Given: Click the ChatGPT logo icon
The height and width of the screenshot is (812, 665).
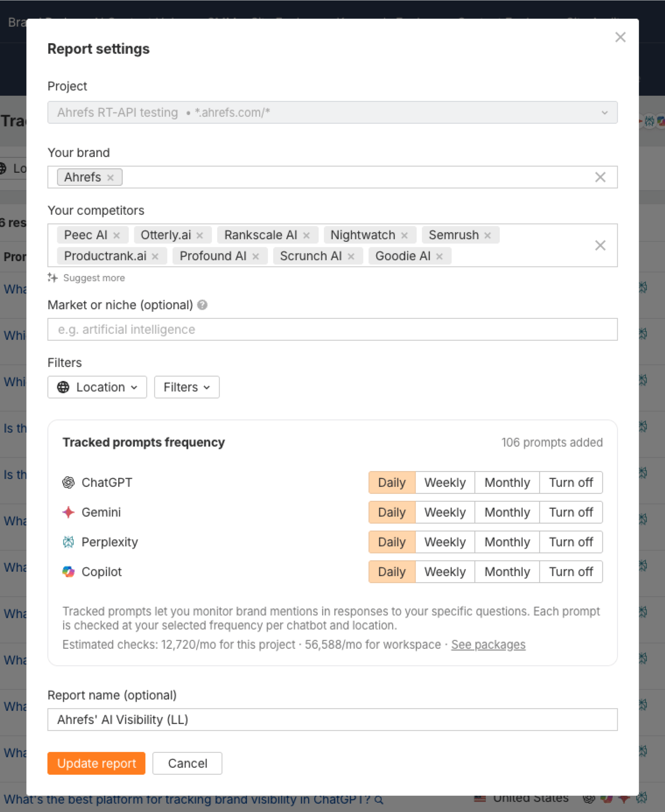Looking at the screenshot, I should [68, 483].
